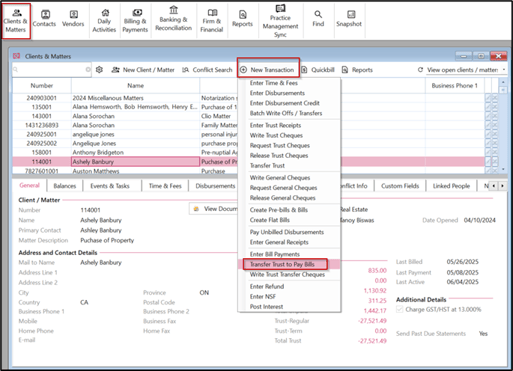Click the Business Phone 1 column header
The width and height of the screenshot is (513, 371).
point(455,86)
